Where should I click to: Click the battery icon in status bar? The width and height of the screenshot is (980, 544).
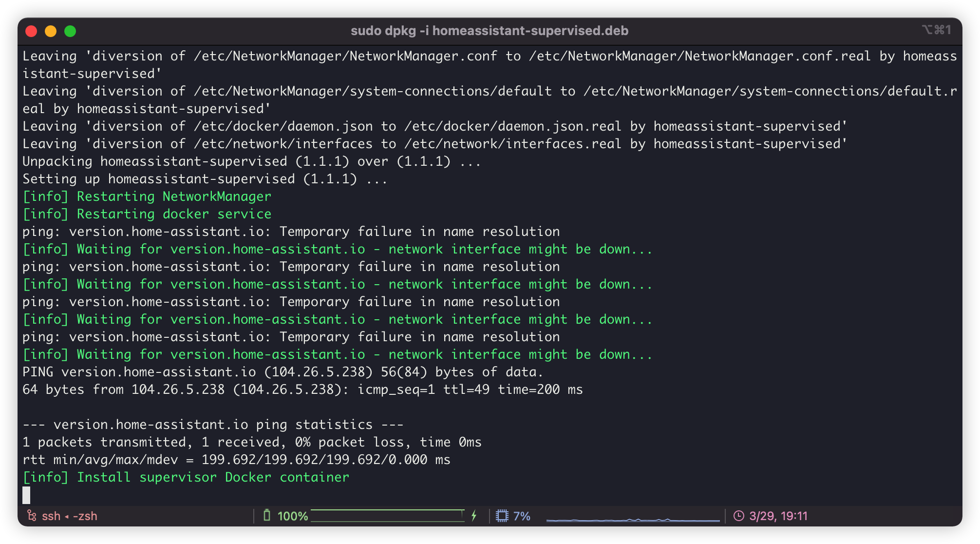coord(266,516)
